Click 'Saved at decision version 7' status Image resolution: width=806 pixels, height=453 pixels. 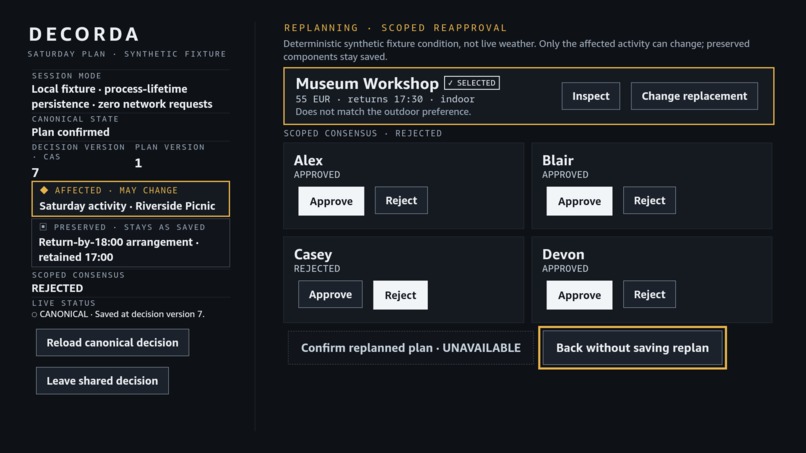coord(150,314)
